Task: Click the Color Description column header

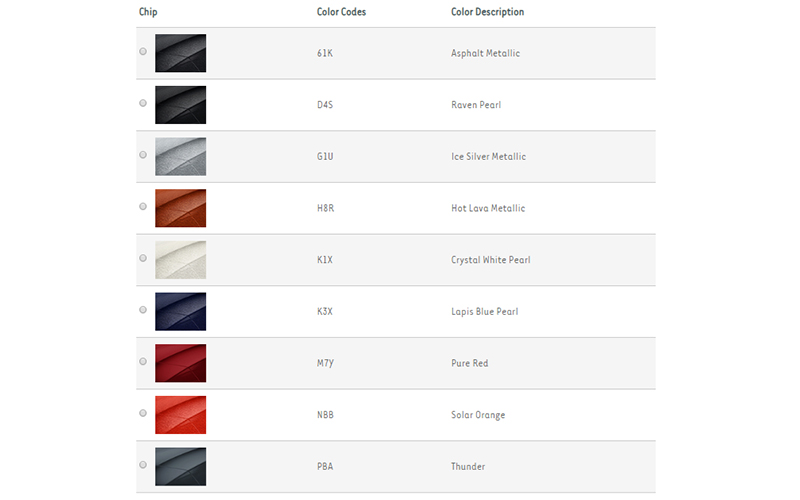Action: pos(488,12)
